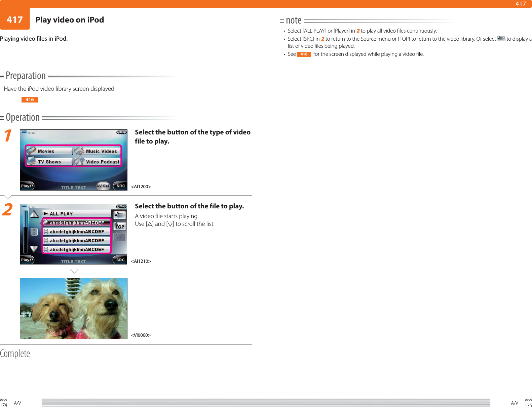Image resolution: width=532 pixels, height=407 pixels.
Task: Select the highlighted first video file entry
Action: pos(77,222)
